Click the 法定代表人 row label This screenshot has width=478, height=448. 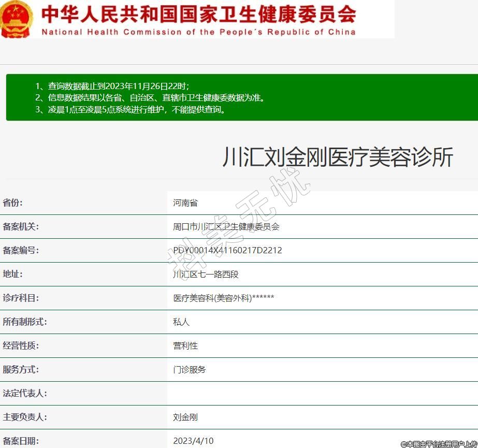25,393
